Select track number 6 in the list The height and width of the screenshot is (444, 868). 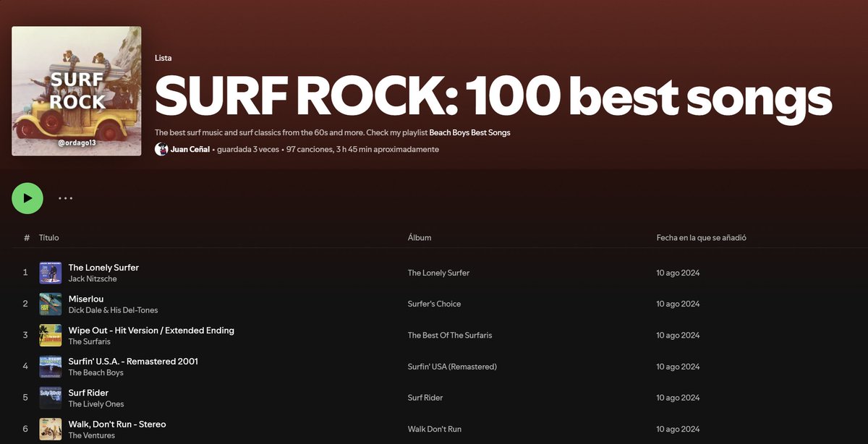[25, 430]
